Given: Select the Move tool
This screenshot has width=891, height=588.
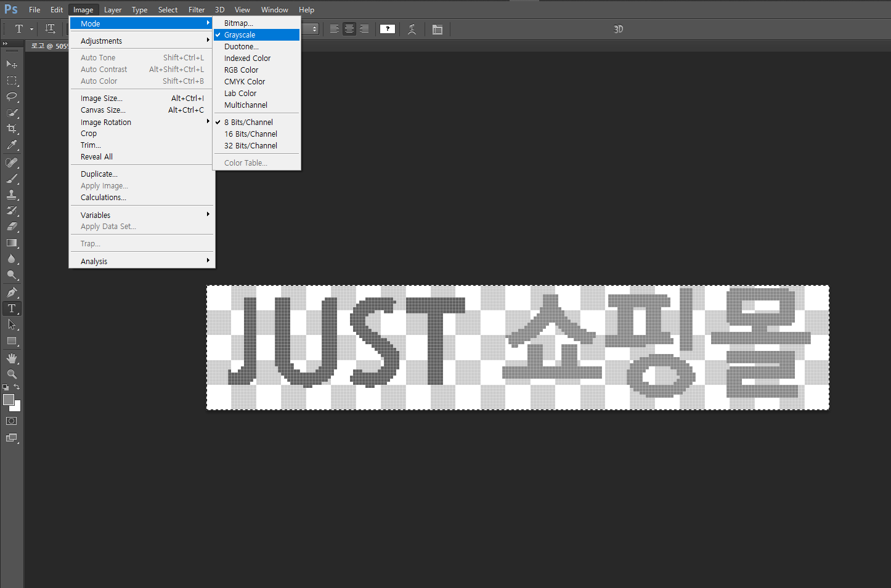Looking at the screenshot, I should tap(12, 64).
